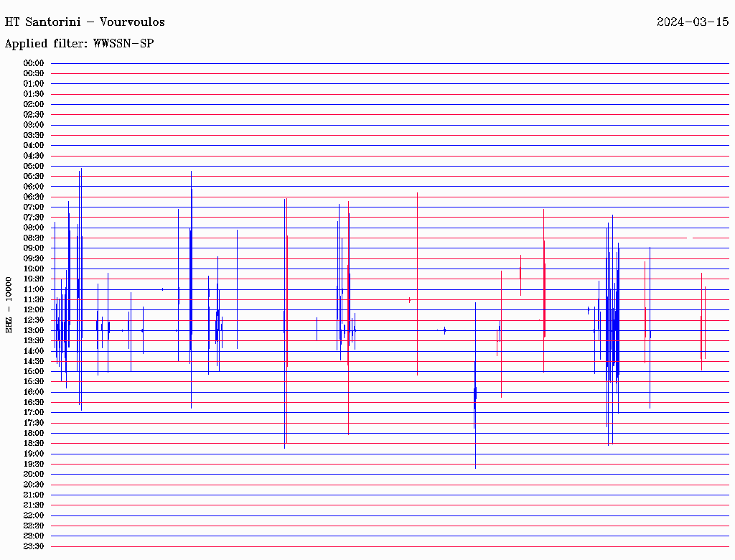
Task: Select the 05:00 time label
Action: coord(34,166)
